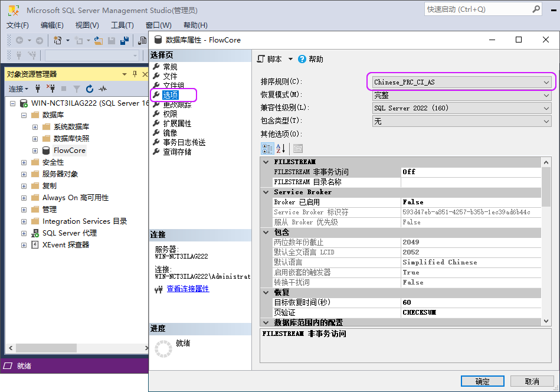Viewport: 560px width, 392px height.
Task: Click the Save All toolbar icon
Action: [125, 40]
